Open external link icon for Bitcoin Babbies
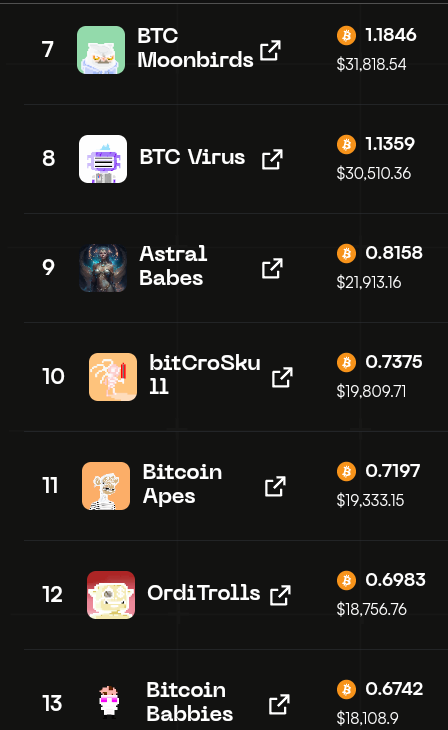The height and width of the screenshot is (730, 448). [x=279, y=704]
